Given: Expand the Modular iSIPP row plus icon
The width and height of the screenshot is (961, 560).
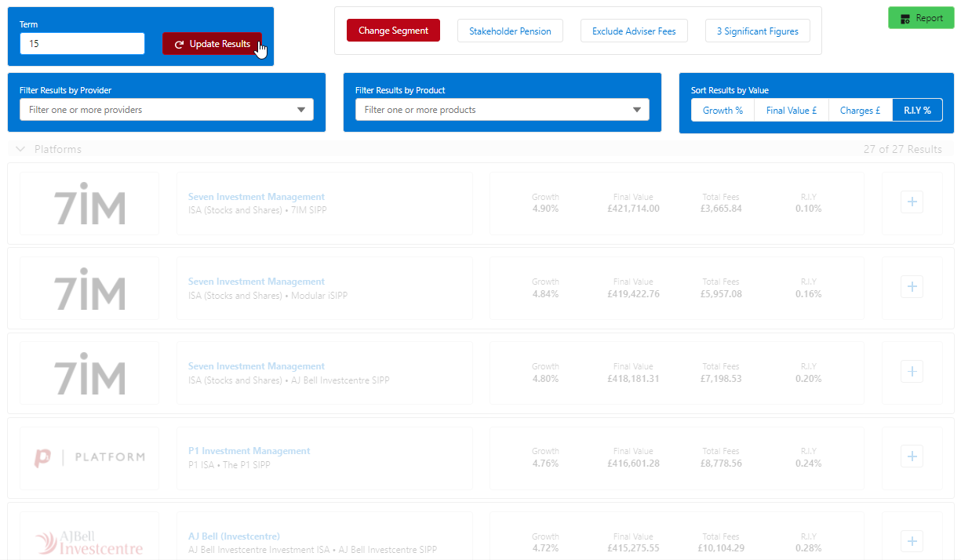Looking at the screenshot, I should [x=912, y=287].
